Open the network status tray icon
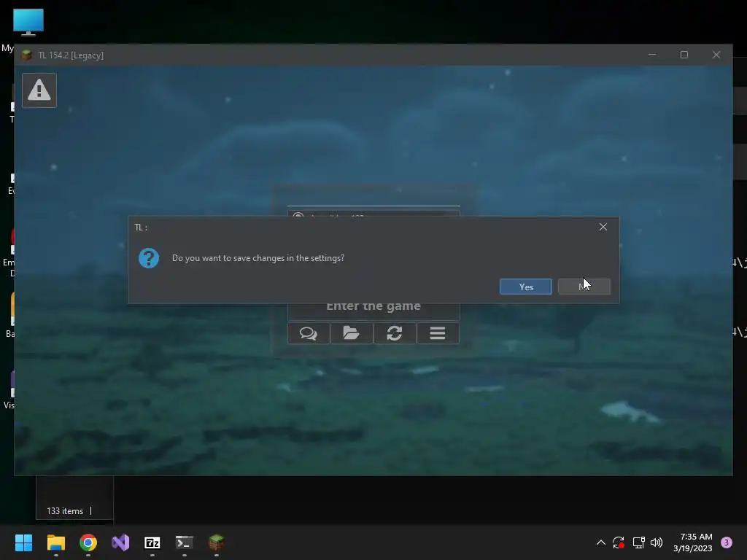 click(638, 542)
